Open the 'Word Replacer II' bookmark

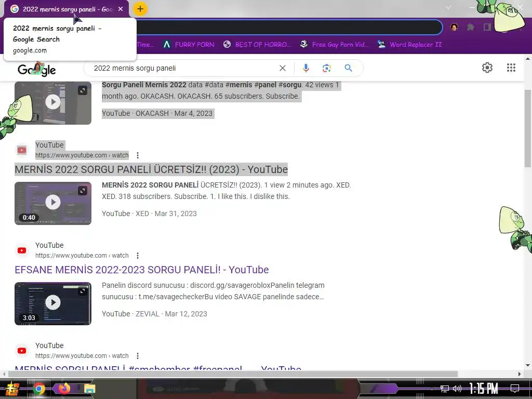coord(409,45)
